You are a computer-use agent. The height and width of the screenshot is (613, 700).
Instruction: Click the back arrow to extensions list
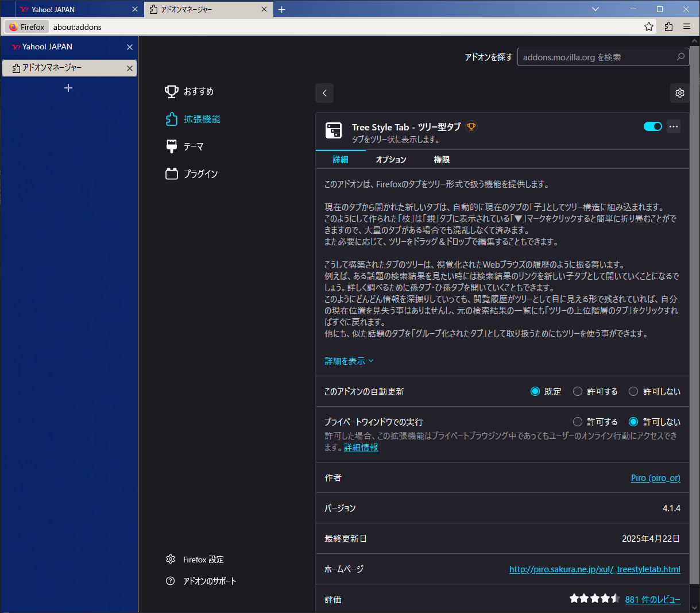pos(324,93)
